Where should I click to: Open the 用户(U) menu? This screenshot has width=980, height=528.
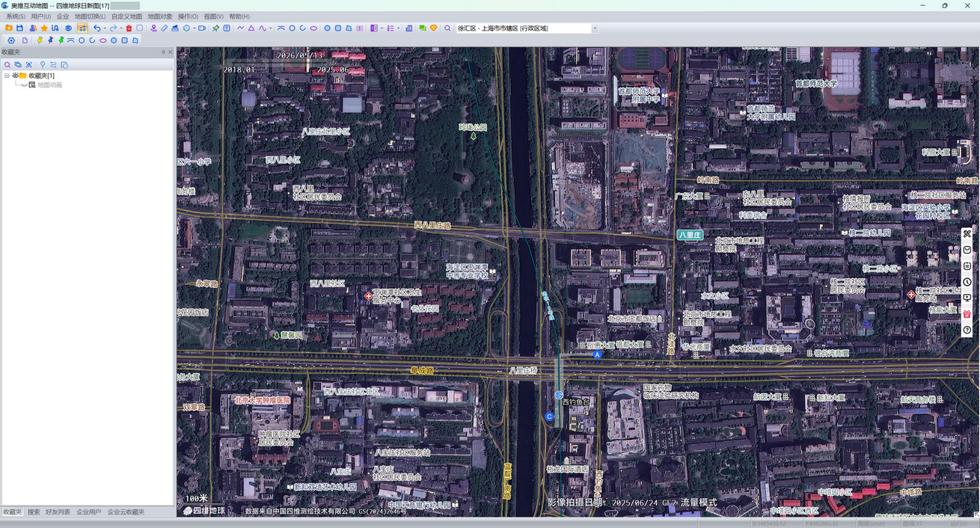click(x=40, y=16)
